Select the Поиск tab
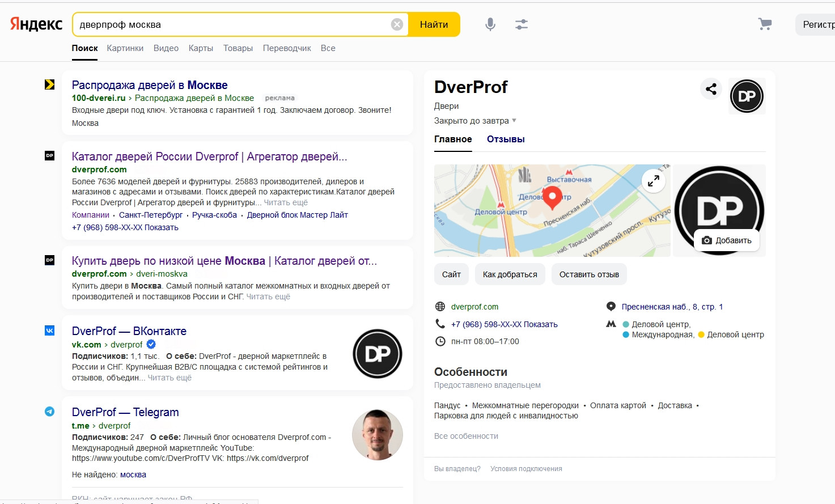835x504 pixels. tap(85, 48)
